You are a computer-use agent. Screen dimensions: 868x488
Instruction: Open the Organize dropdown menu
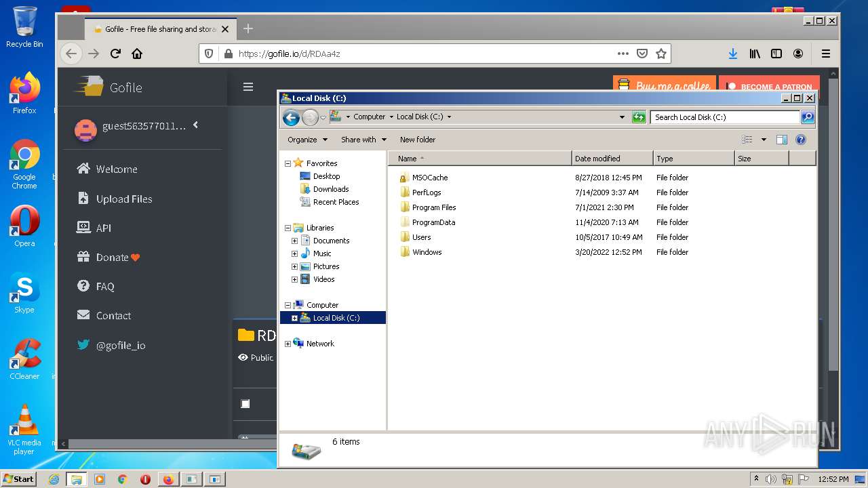click(x=307, y=140)
